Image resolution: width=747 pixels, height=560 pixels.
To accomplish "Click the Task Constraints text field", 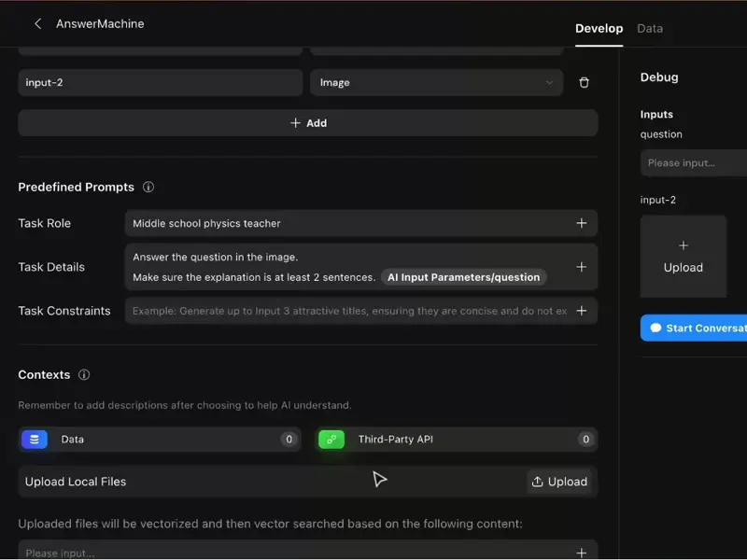I will point(349,311).
